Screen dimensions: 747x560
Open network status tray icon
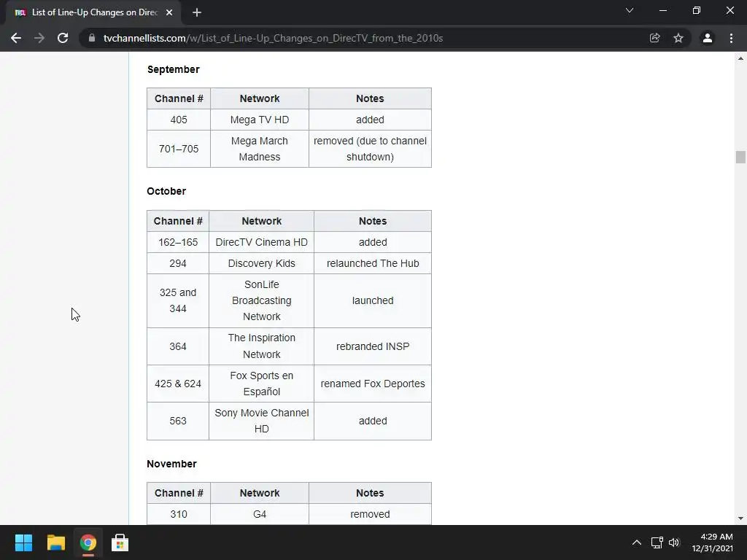pyautogui.click(x=657, y=542)
